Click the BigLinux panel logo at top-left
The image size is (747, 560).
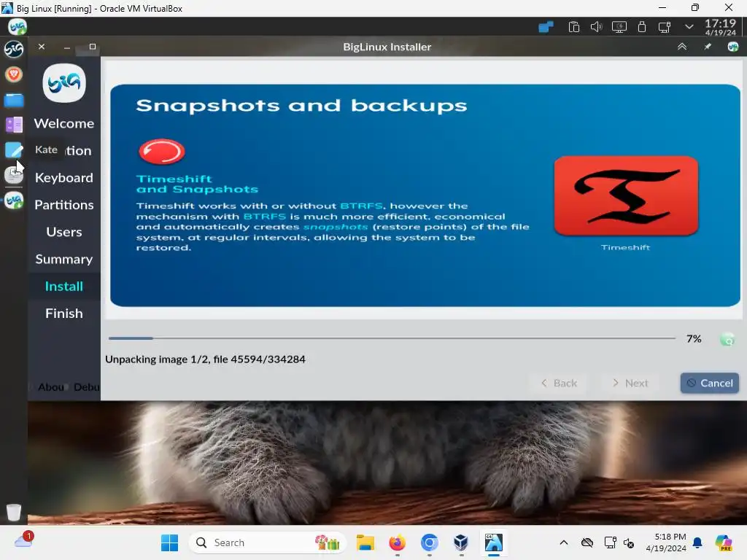tap(18, 27)
